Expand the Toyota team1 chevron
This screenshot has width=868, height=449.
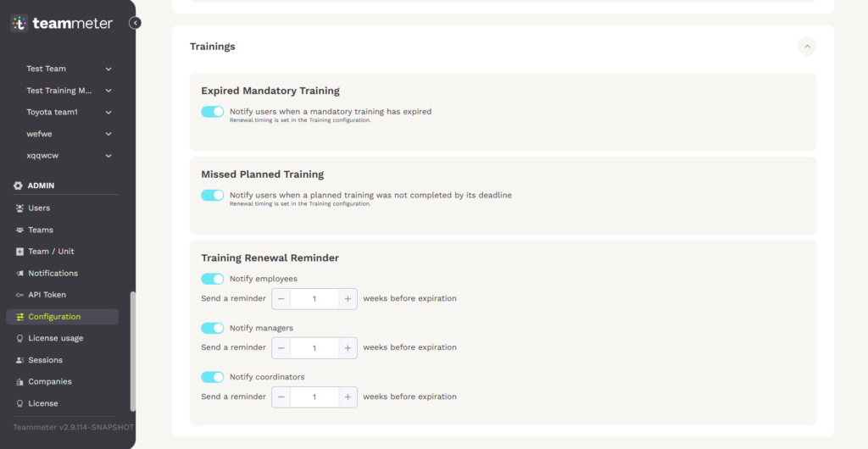pos(108,113)
